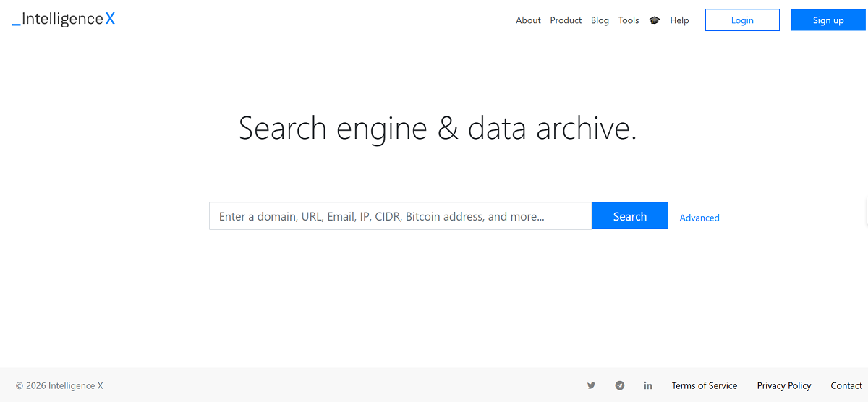Open the Contact link in footer
The image size is (868, 402).
point(846,385)
